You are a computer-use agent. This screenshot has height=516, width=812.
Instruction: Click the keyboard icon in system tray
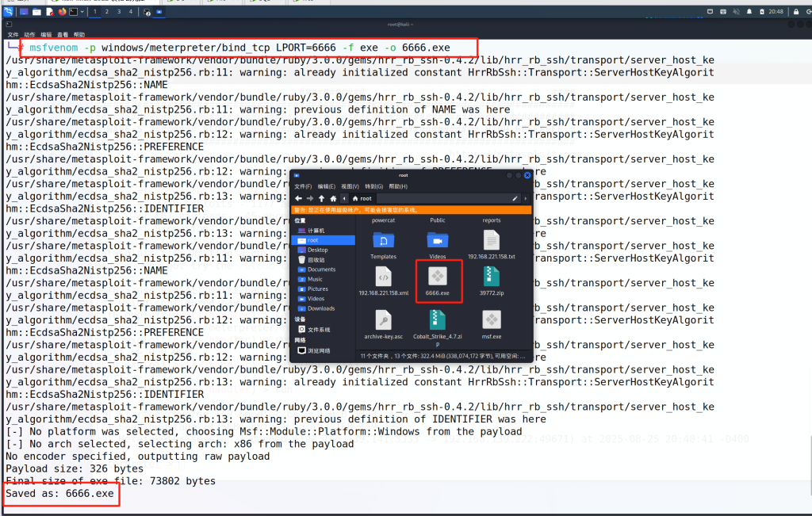pos(723,11)
